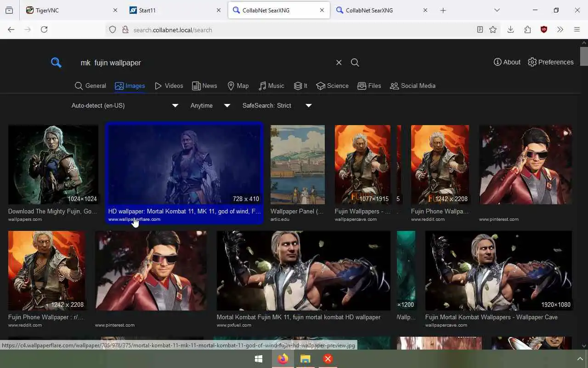Close the Start11 tab
588x368 pixels.
[x=219, y=10]
